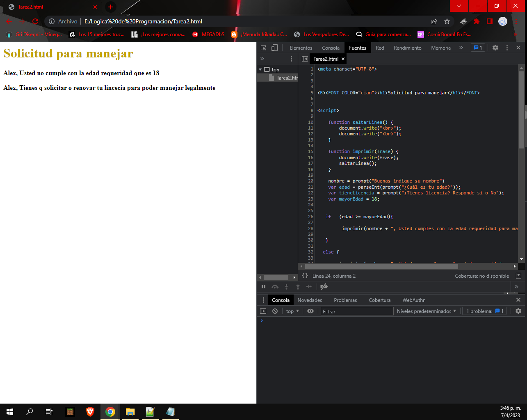Screen dimensions: 527x420
Task: Bookmark this page with star icon
Action: (447, 21)
